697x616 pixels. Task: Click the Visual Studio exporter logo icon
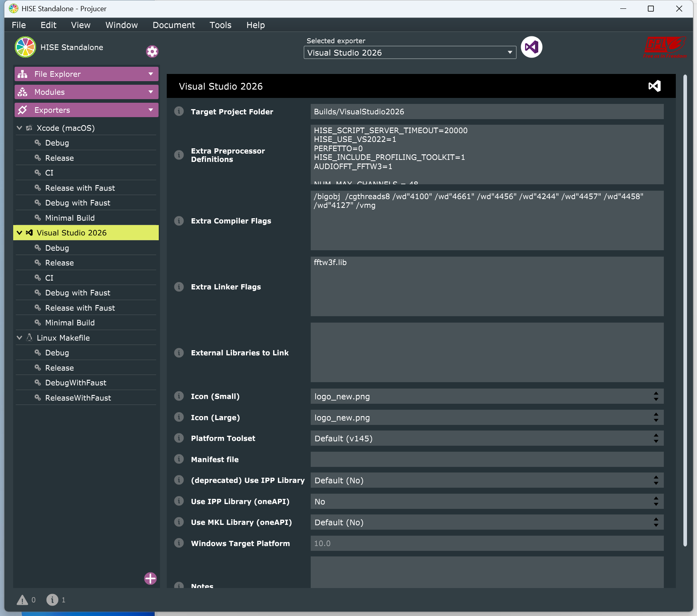(531, 47)
